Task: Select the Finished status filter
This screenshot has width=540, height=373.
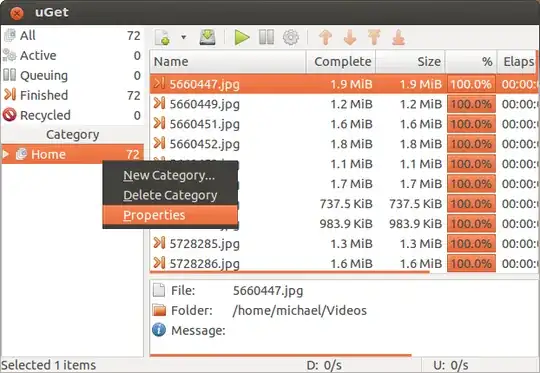Action: [x=72, y=95]
